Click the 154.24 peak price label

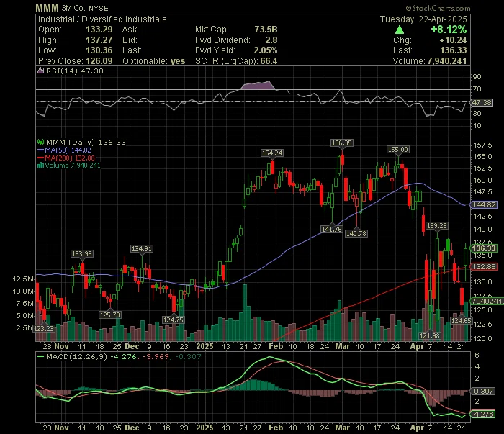[272, 153]
